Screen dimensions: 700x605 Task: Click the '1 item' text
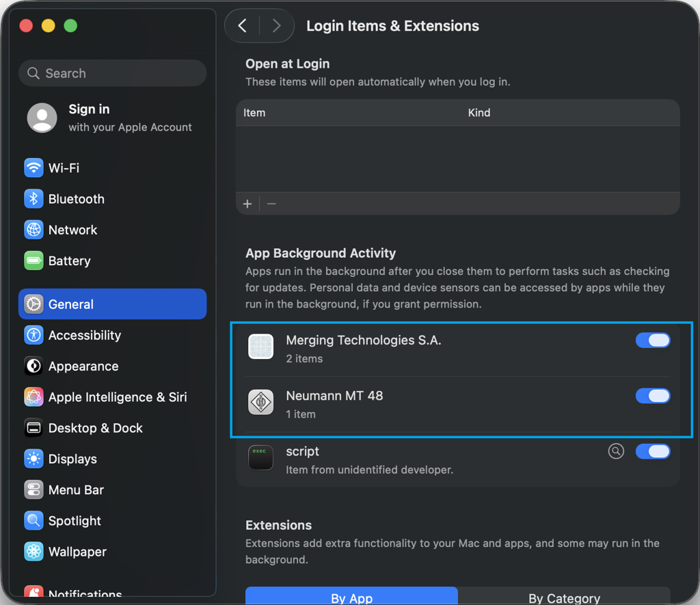pos(301,414)
